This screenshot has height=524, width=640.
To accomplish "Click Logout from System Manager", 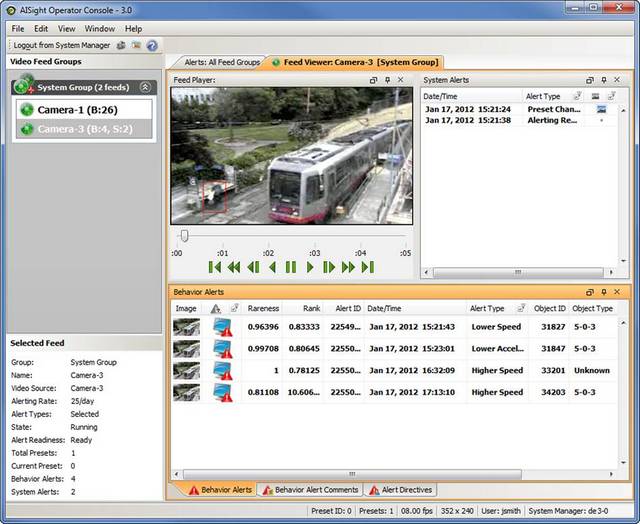I will tap(59, 46).
